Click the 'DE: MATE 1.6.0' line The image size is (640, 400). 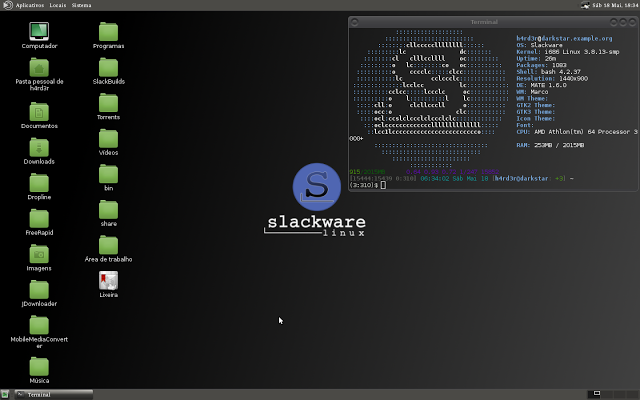pos(541,85)
